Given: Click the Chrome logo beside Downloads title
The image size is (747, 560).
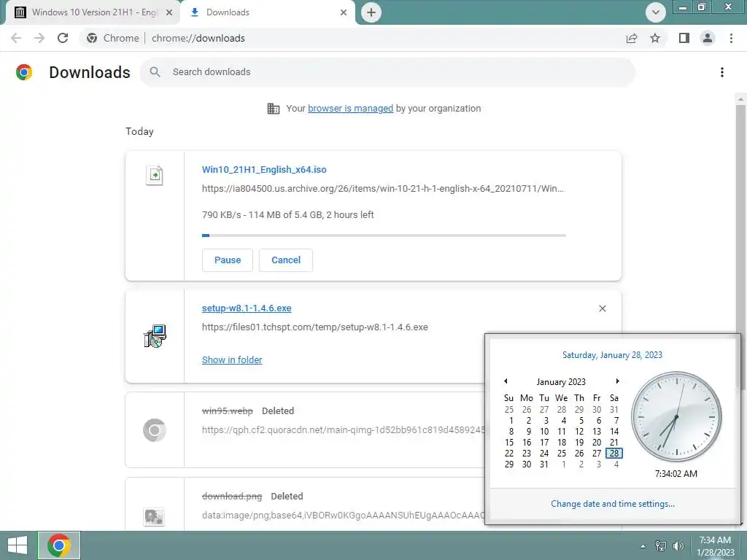Looking at the screenshot, I should click(24, 72).
